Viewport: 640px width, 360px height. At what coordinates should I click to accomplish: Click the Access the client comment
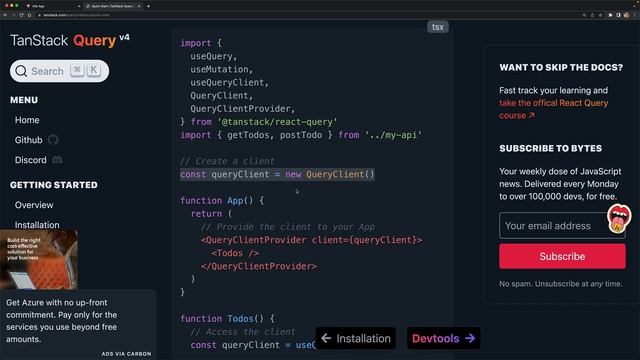(243, 332)
